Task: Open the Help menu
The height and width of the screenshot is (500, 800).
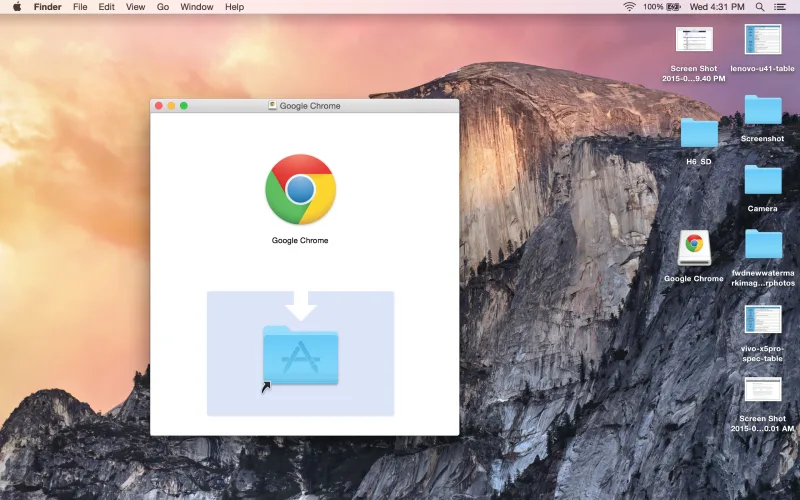Action: click(235, 7)
